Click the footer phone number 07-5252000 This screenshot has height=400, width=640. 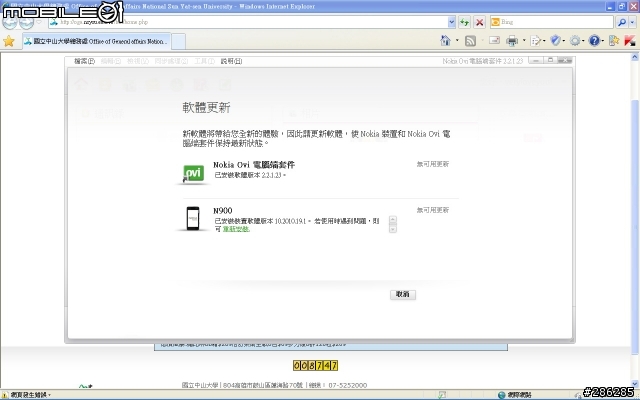[347, 385]
